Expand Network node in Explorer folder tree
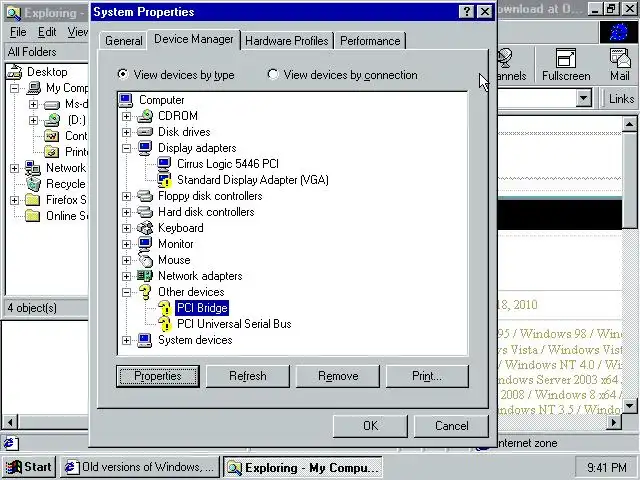Viewport: 640px width, 480px height. point(15,168)
